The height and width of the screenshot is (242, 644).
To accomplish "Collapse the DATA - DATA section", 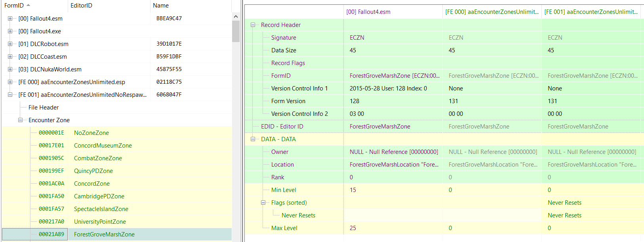I will tap(253, 139).
